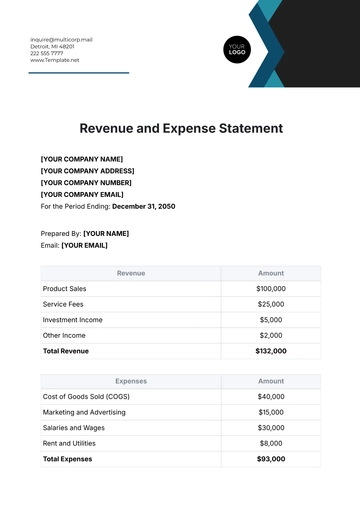Click the $2,000 amount cell
Screen dimensions: 360x509
click(271, 335)
